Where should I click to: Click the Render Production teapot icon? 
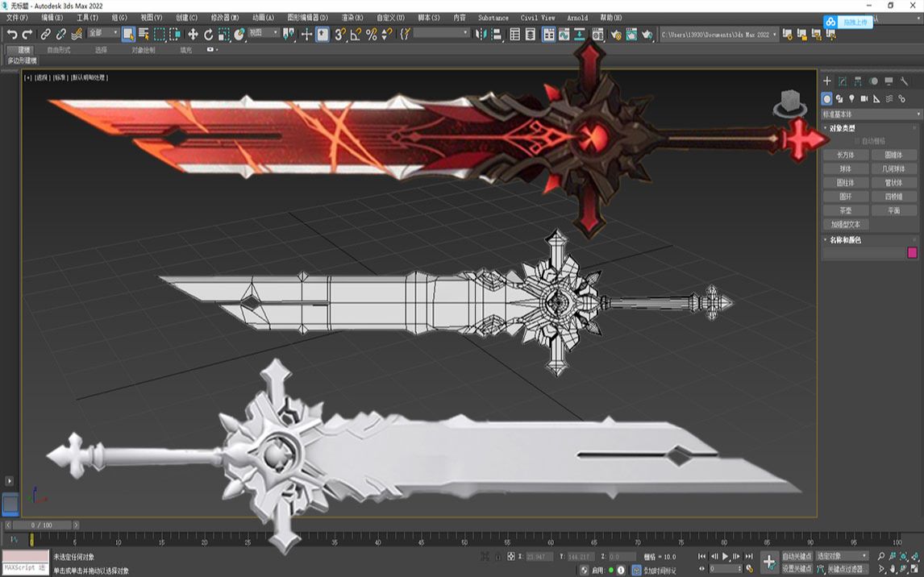coord(647,34)
